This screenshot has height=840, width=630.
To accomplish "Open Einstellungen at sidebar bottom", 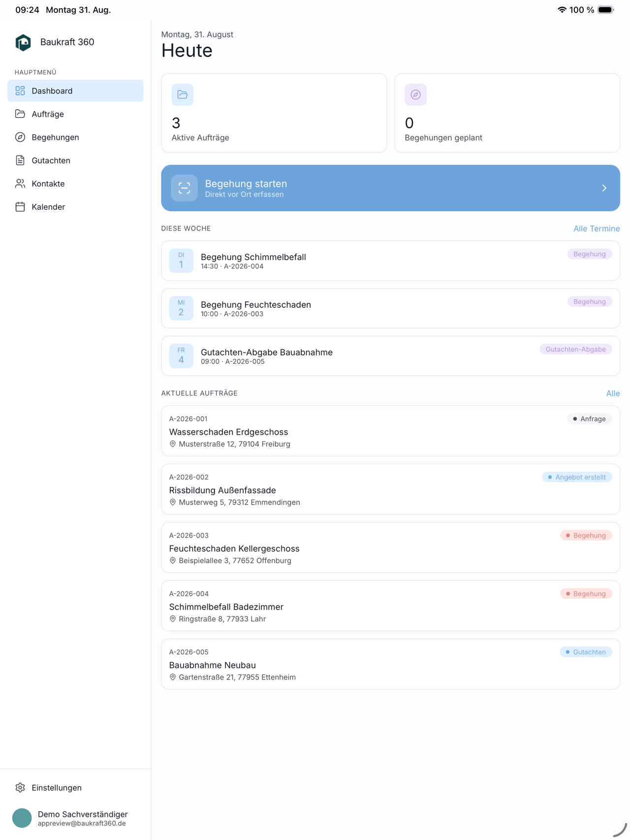I will coord(75,787).
